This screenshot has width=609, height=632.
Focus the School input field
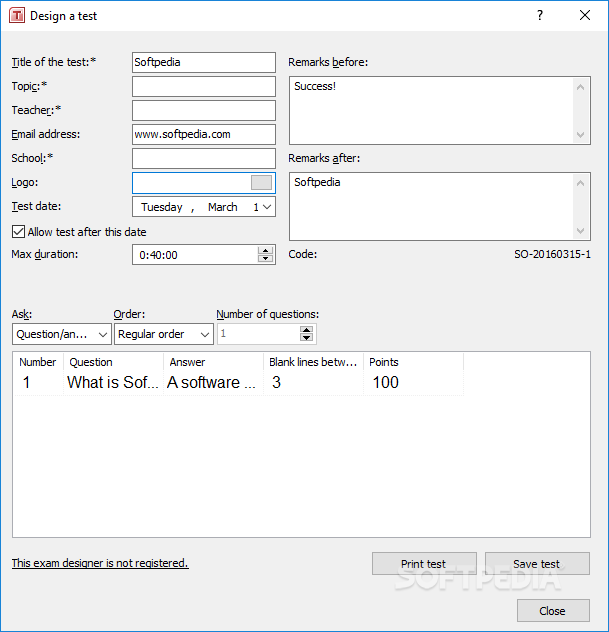[x=204, y=158]
